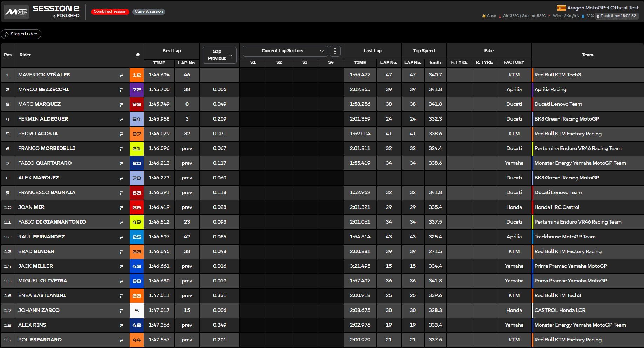Expand the Gap Previous dropdown
Viewport: 644px width, 348px height.
click(220, 55)
